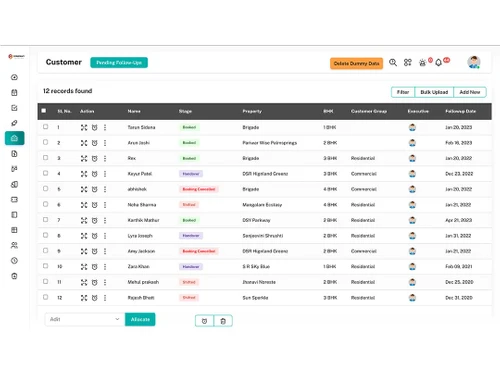This screenshot has height=375, width=500.
Task: Open the clock icon in the sidebar
Action: point(14,261)
